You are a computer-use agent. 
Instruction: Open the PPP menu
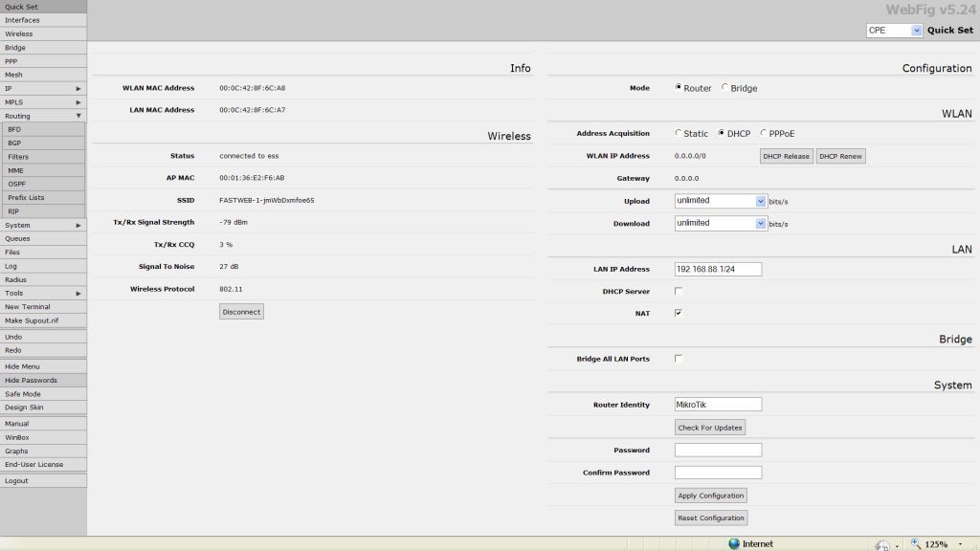tap(43, 61)
